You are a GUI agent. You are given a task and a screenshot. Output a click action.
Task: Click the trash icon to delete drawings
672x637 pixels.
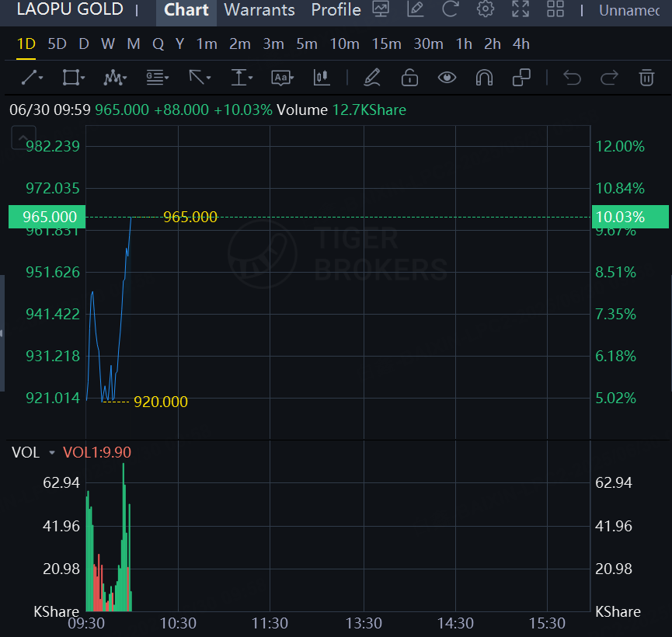646,78
